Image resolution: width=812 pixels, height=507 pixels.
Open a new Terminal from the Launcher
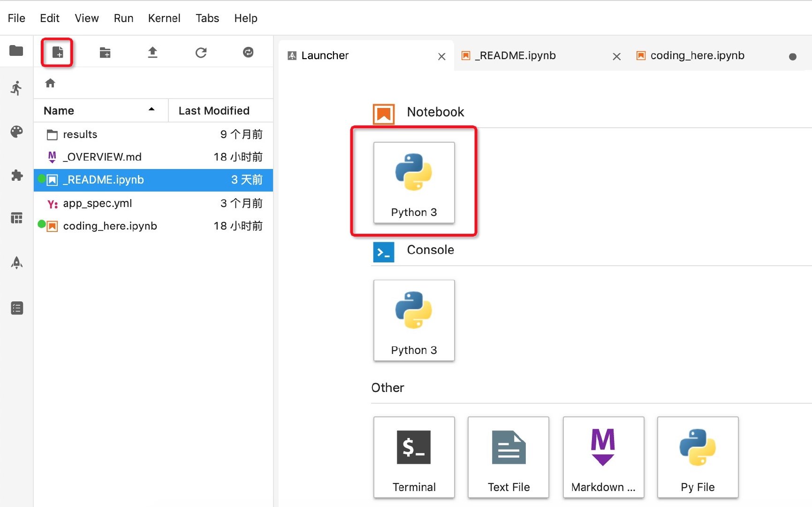414,457
